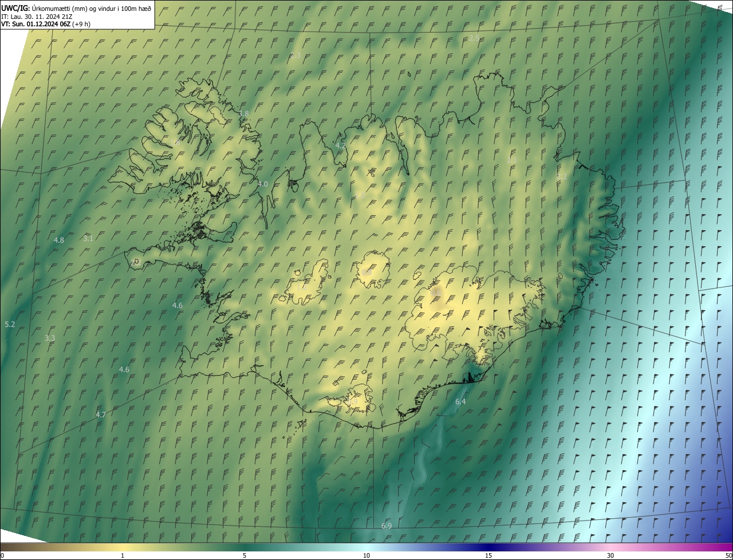The width and height of the screenshot is (733, 560).
Task: Click the 4.2 value label on the map
Action: pyautogui.click(x=341, y=145)
